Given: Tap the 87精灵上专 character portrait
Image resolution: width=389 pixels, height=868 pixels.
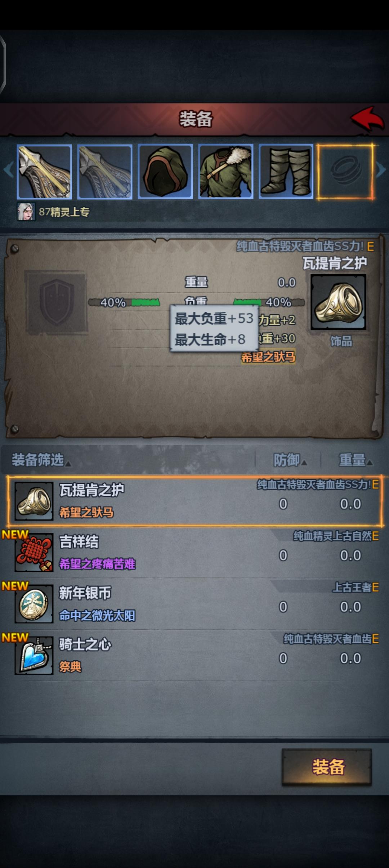Looking at the screenshot, I should 26,212.
